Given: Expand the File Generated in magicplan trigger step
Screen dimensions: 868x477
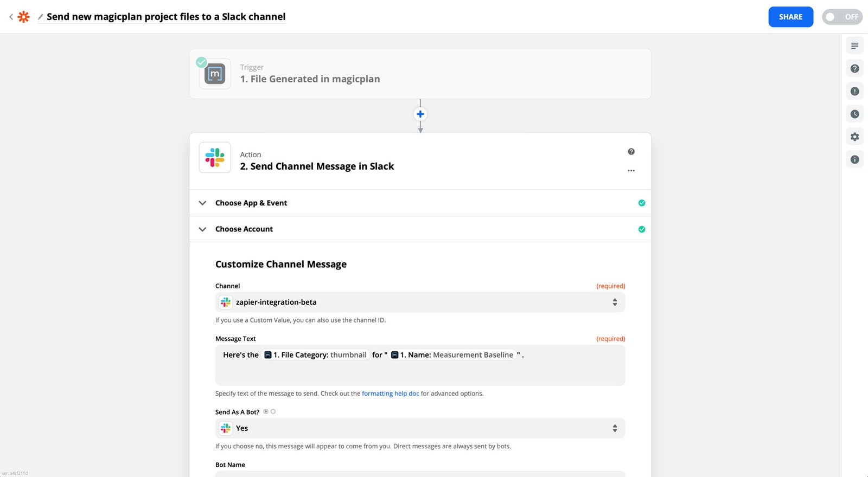Looking at the screenshot, I should point(420,74).
